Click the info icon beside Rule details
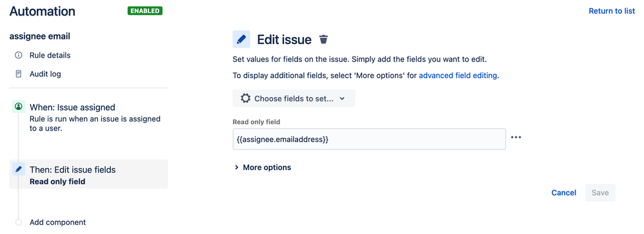The height and width of the screenshot is (234, 644). (x=18, y=55)
